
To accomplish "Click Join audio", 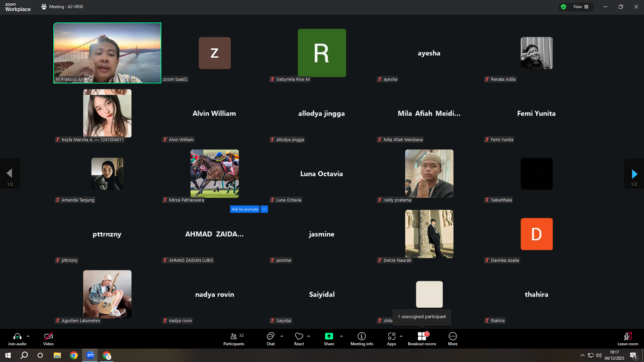I will click(x=17, y=339).
